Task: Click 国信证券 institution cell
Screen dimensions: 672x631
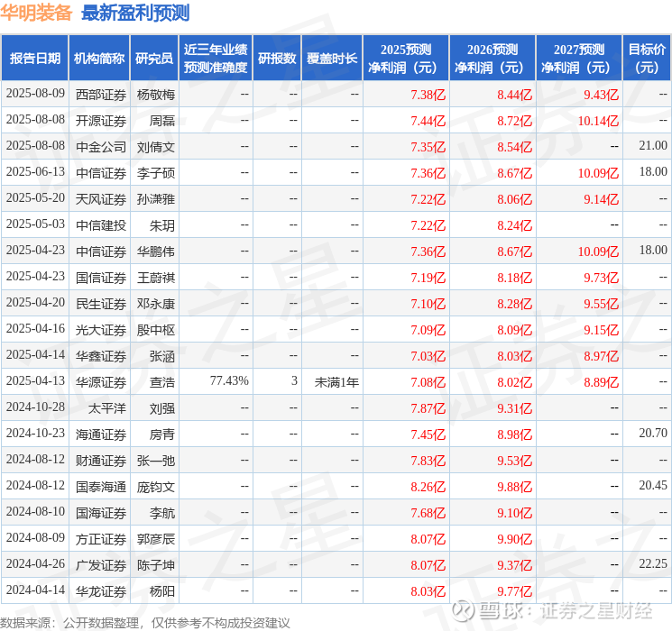Action: click(101, 278)
